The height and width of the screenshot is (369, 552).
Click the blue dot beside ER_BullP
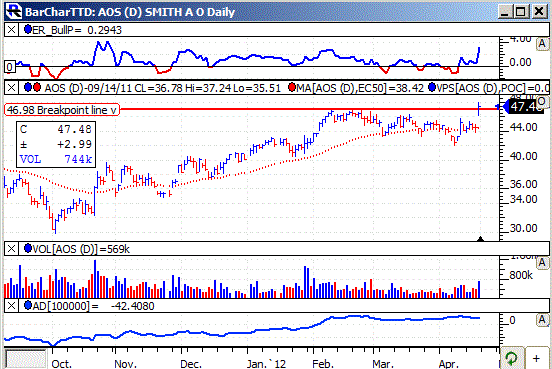(27, 29)
